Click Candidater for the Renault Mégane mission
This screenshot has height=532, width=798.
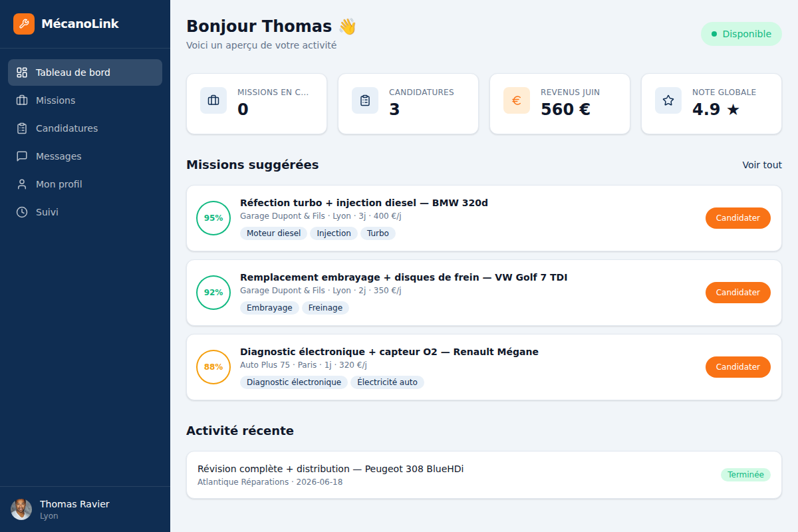pos(738,367)
